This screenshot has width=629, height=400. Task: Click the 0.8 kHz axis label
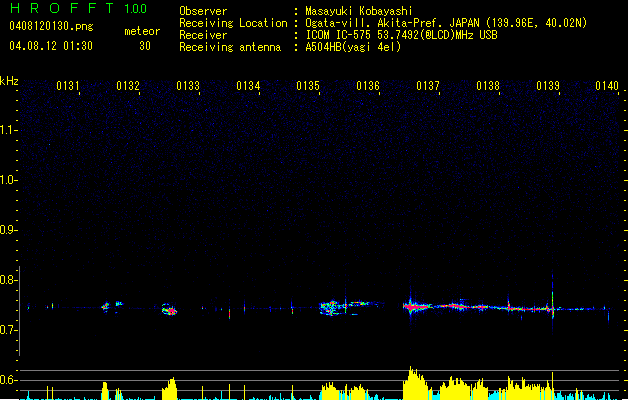[9, 280]
